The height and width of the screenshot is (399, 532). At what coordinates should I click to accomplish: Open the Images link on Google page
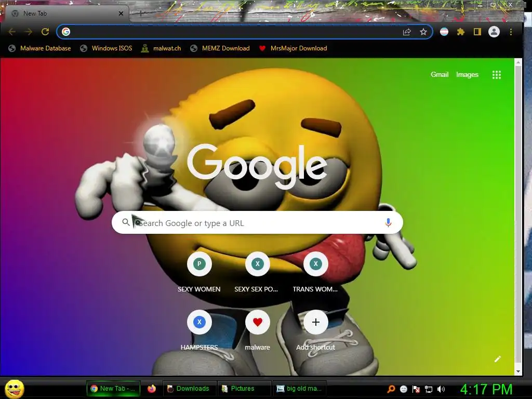click(x=467, y=75)
